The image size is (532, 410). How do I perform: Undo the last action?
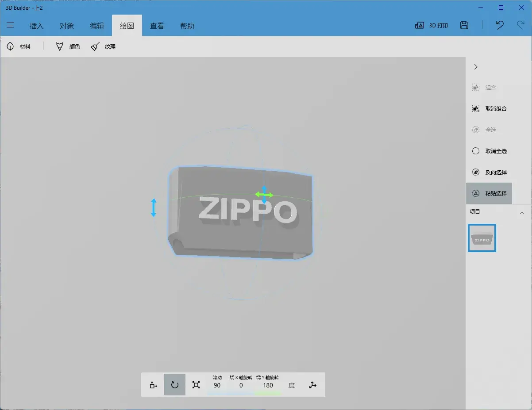[x=500, y=25]
